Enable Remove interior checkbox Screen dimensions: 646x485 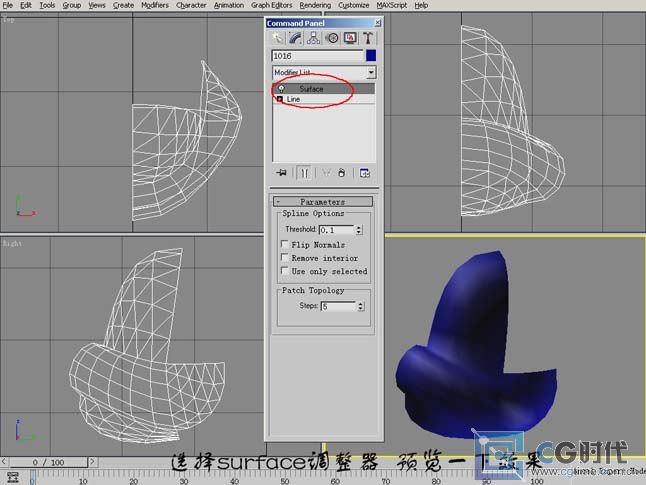(284, 258)
